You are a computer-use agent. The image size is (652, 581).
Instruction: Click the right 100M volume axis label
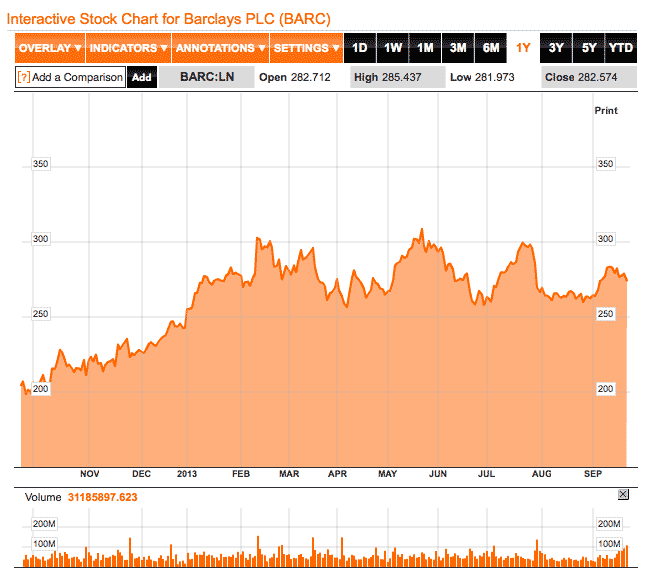click(609, 544)
